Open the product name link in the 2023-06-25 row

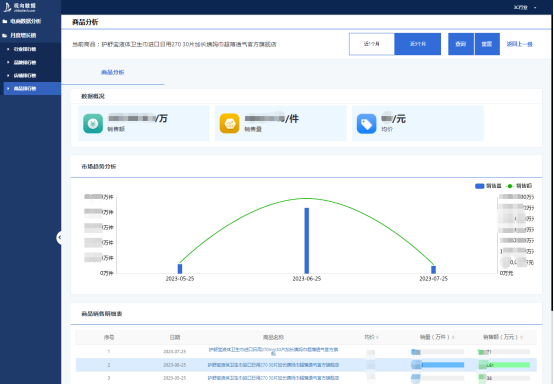[x=273, y=365]
